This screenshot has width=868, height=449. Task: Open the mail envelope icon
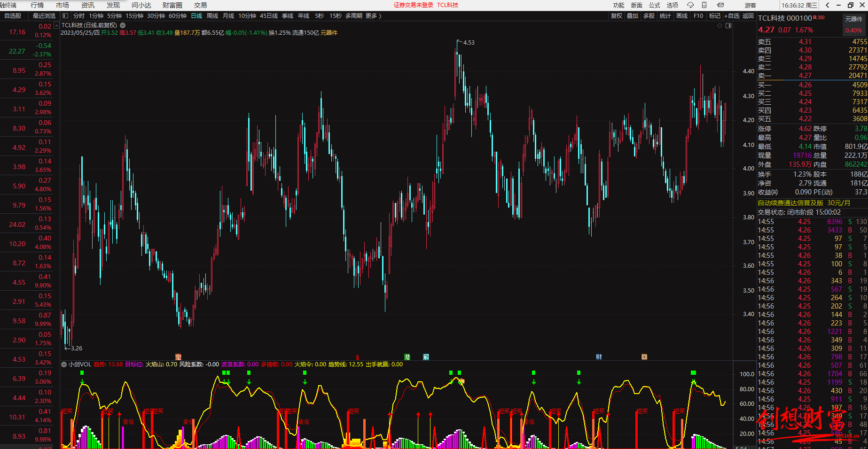[720, 5]
